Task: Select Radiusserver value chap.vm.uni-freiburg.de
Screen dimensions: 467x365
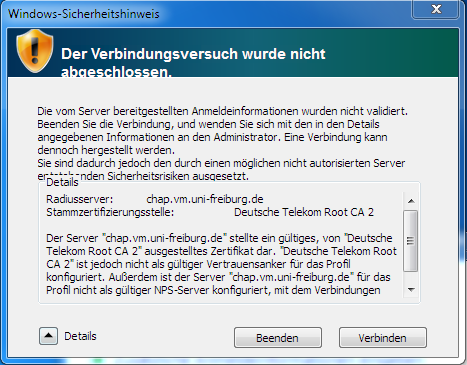Action: coord(205,199)
